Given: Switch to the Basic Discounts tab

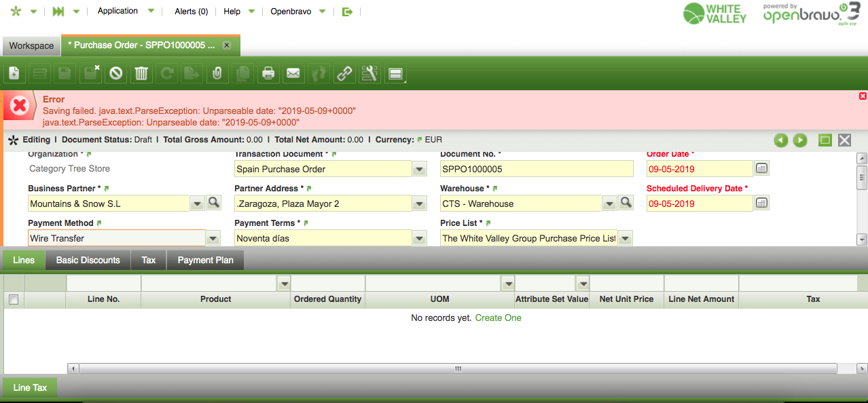Looking at the screenshot, I should click(88, 260).
